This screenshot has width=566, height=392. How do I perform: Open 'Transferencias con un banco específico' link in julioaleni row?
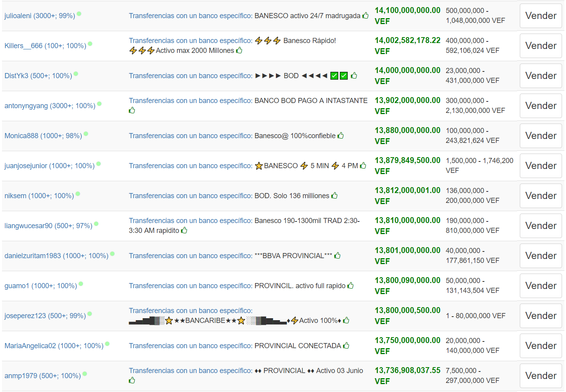191,16
